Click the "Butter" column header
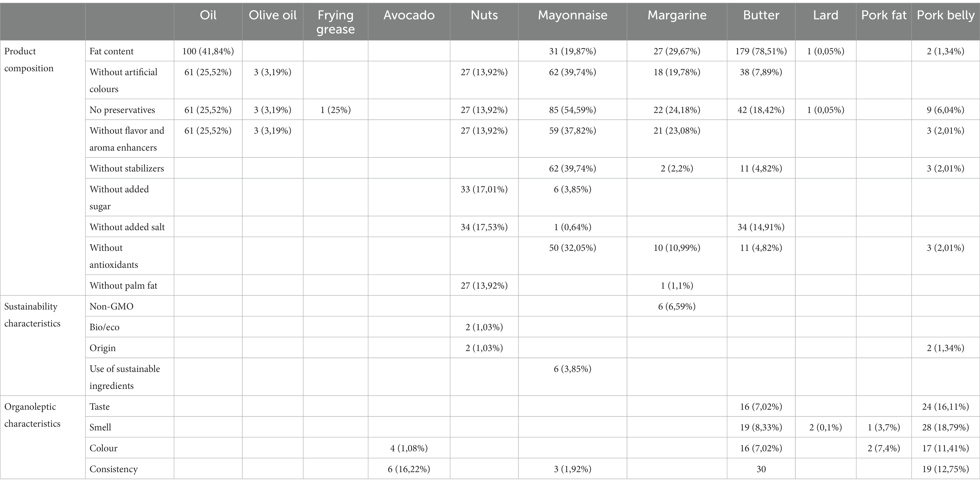980x485 pixels. click(x=761, y=15)
